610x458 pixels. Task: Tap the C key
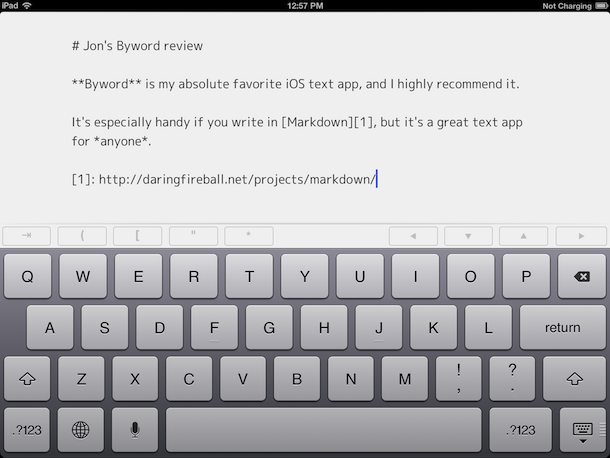189,379
